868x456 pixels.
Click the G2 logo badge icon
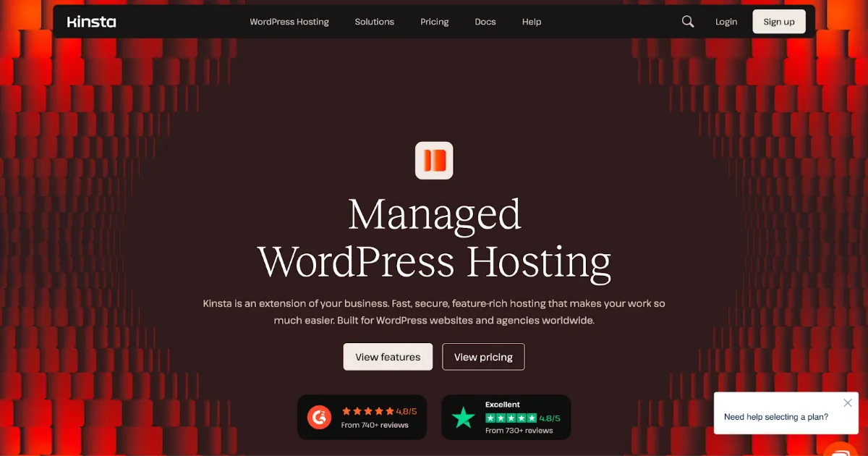[x=318, y=417]
